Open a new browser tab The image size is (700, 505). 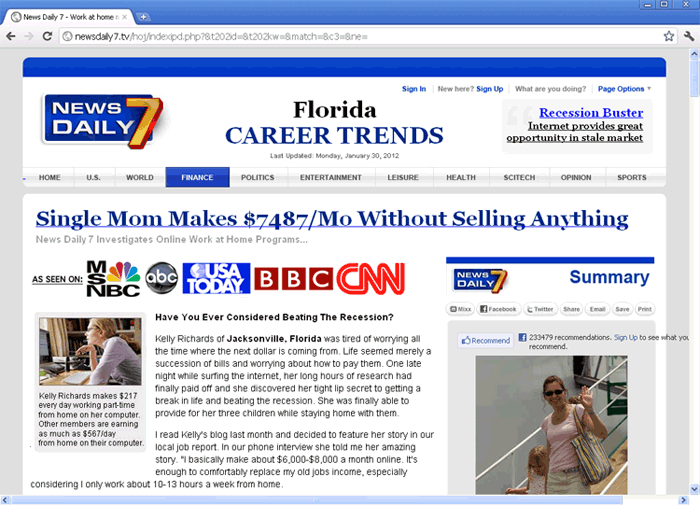[144, 17]
